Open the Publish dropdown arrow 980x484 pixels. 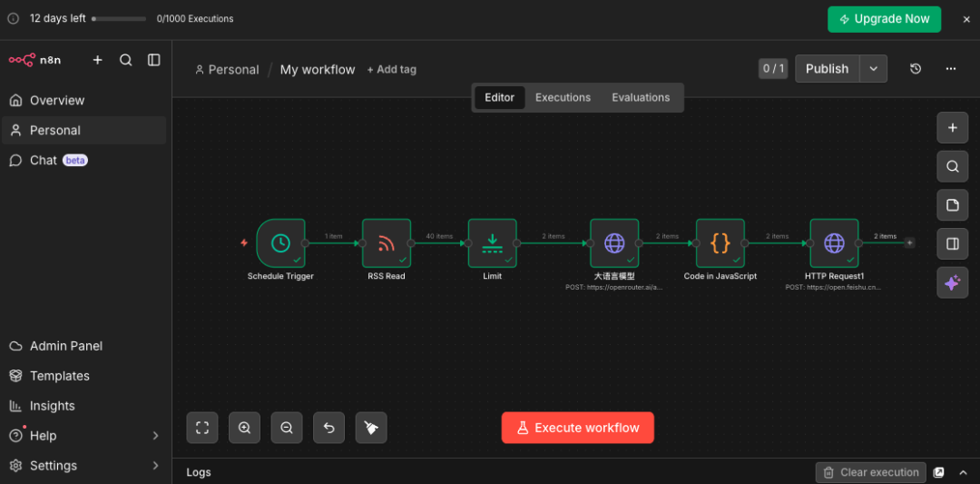click(873, 69)
